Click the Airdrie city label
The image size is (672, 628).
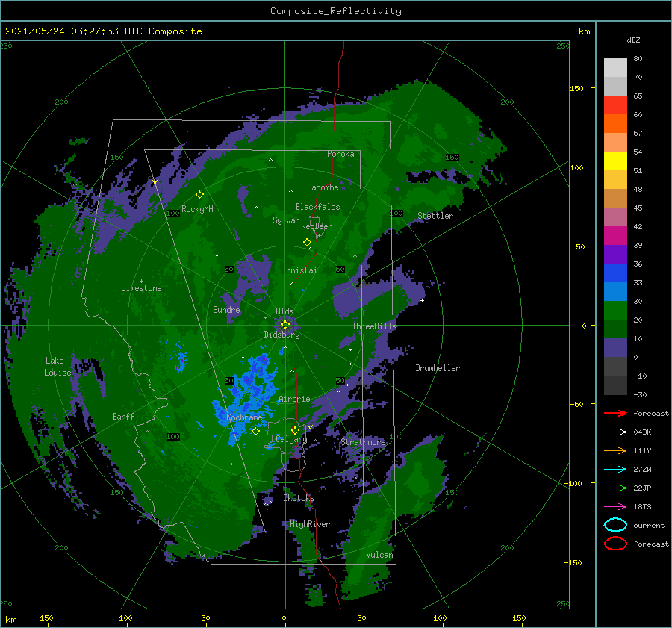294,399
